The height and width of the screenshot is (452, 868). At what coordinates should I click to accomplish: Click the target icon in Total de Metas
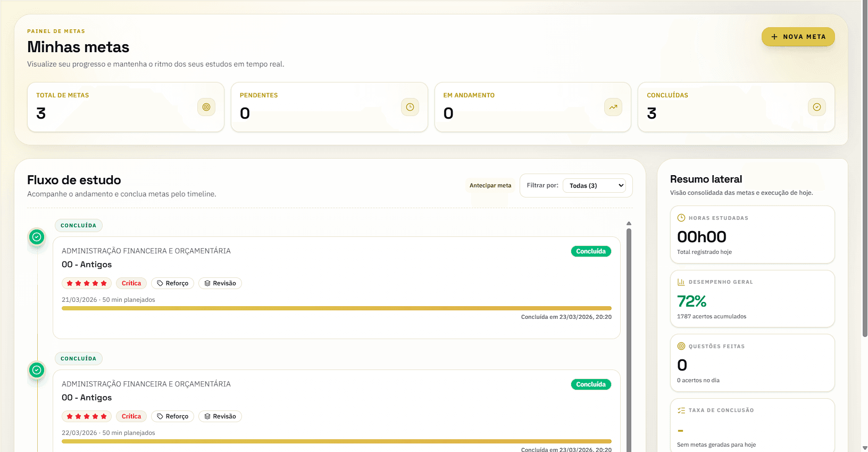click(206, 107)
